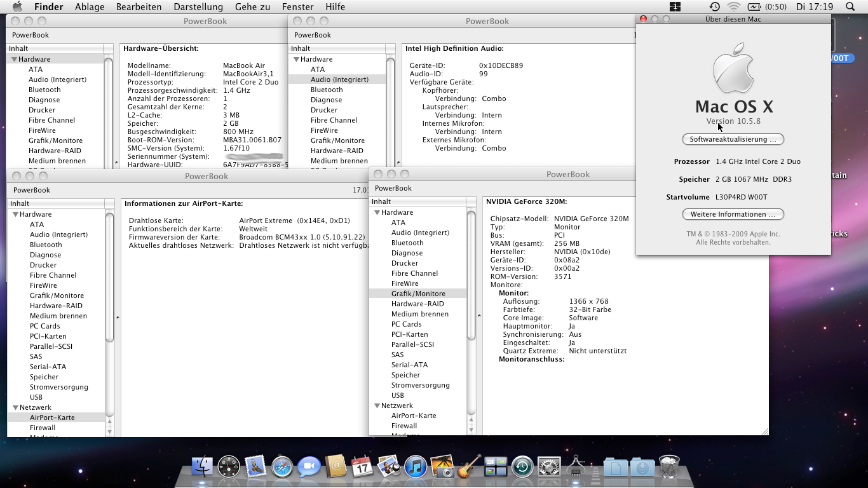Select FireWire in Hardware-Übersicht window
Screen dimensions: 868x488
pos(42,130)
